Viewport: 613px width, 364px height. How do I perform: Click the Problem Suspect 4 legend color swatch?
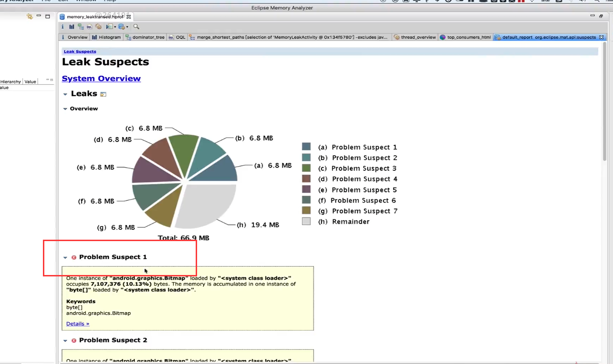click(306, 178)
